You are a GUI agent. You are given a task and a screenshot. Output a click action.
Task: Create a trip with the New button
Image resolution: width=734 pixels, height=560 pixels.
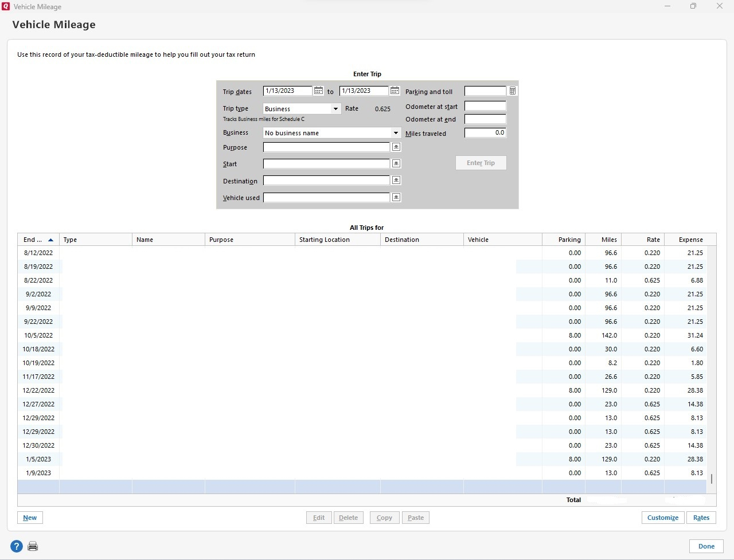tap(30, 517)
